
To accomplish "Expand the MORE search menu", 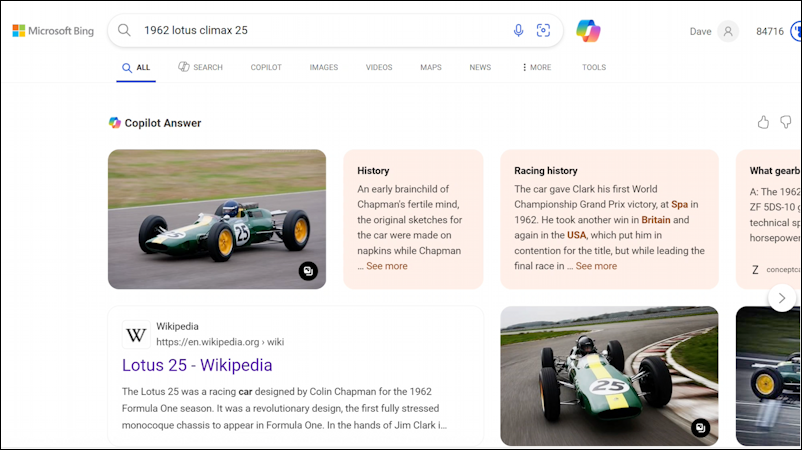I will pos(536,68).
